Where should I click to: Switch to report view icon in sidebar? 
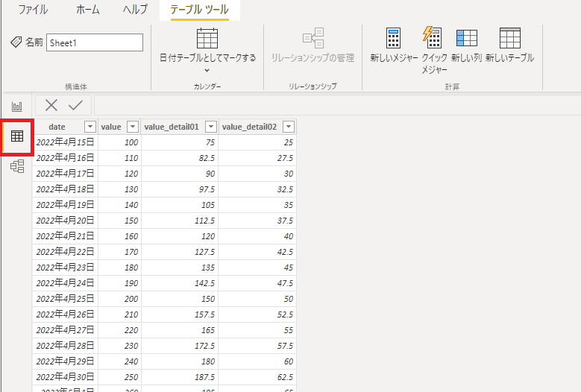(17, 107)
